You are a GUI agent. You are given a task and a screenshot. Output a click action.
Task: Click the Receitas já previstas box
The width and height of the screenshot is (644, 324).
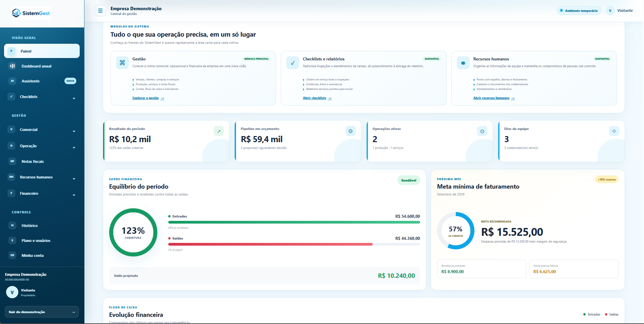pyautogui.click(x=482, y=269)
